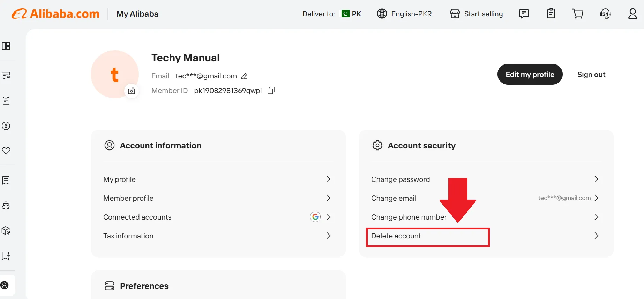Click the Account information person icon
The image size is (644, 299).
pyautogui.click(x=110, y=145)
